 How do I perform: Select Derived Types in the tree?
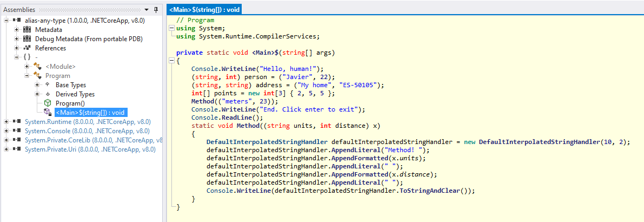75,94
